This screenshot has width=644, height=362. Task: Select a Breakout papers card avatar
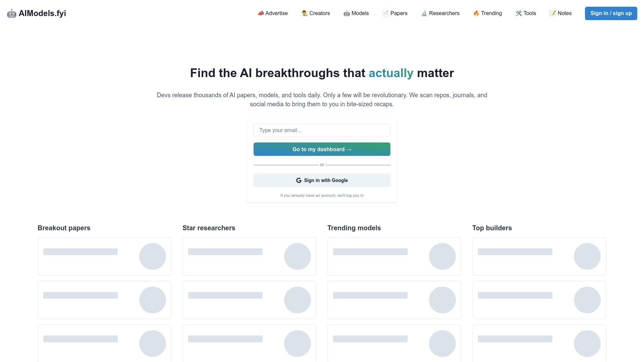point(153,256)
